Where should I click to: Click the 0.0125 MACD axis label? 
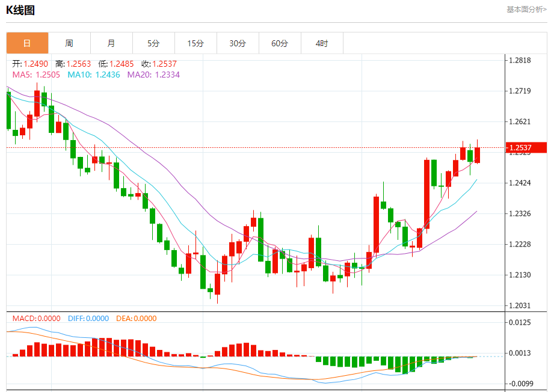coord(520,322)
